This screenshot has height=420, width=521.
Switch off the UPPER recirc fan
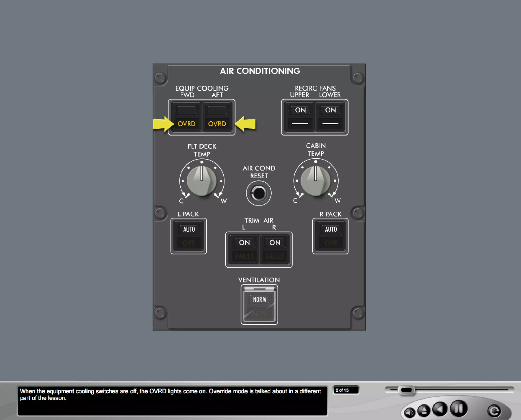tap(300, 117)
